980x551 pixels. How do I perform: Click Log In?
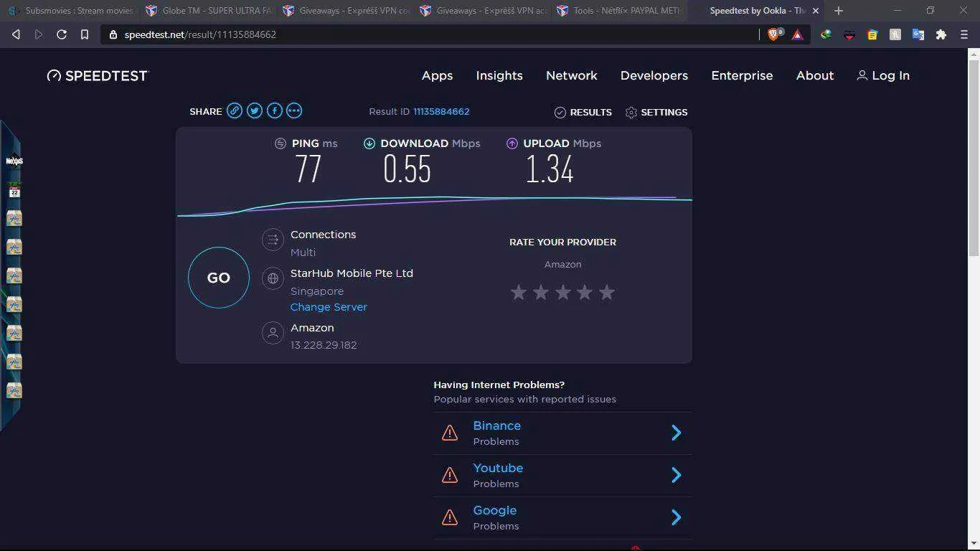(883, 75)
